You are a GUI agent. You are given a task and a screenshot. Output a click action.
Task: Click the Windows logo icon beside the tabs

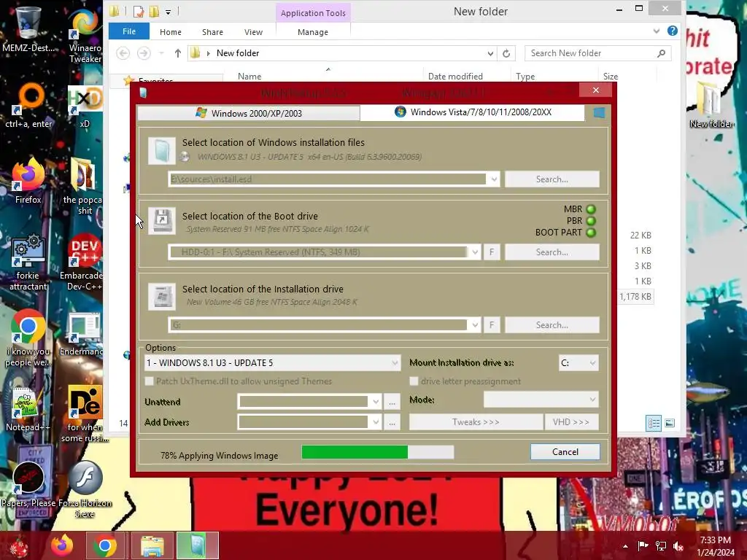[599, 113]
